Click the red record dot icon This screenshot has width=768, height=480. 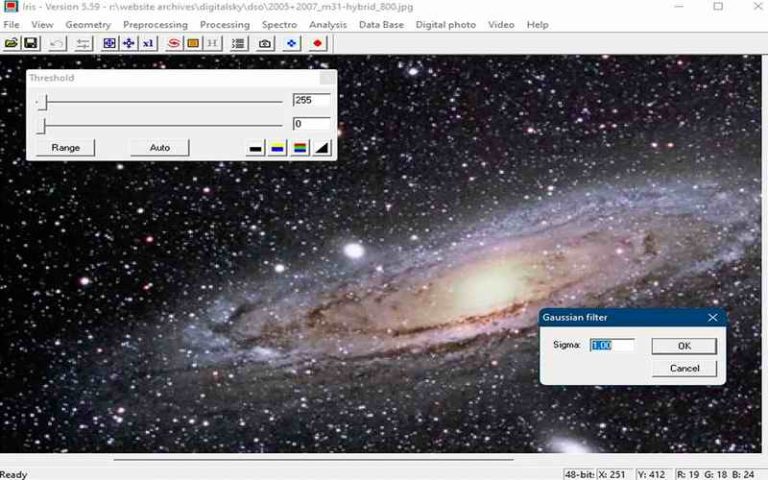tap(317, 43)
